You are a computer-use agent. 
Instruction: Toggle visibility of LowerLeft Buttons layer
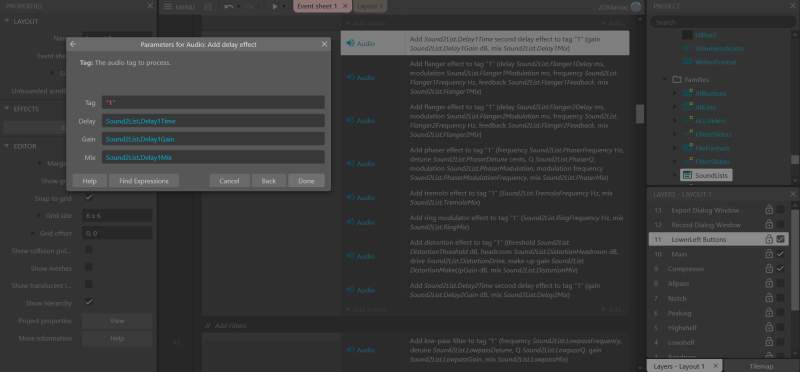(x=780, y=239)
